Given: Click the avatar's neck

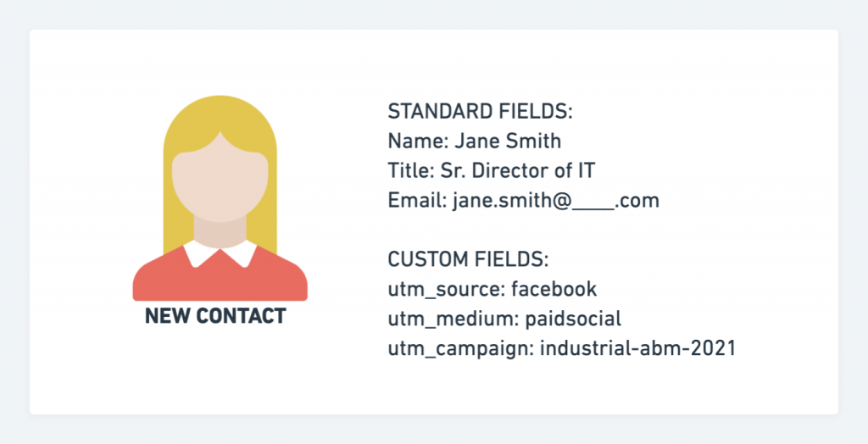Looking at the screenshot, I should tap(220, 232).
